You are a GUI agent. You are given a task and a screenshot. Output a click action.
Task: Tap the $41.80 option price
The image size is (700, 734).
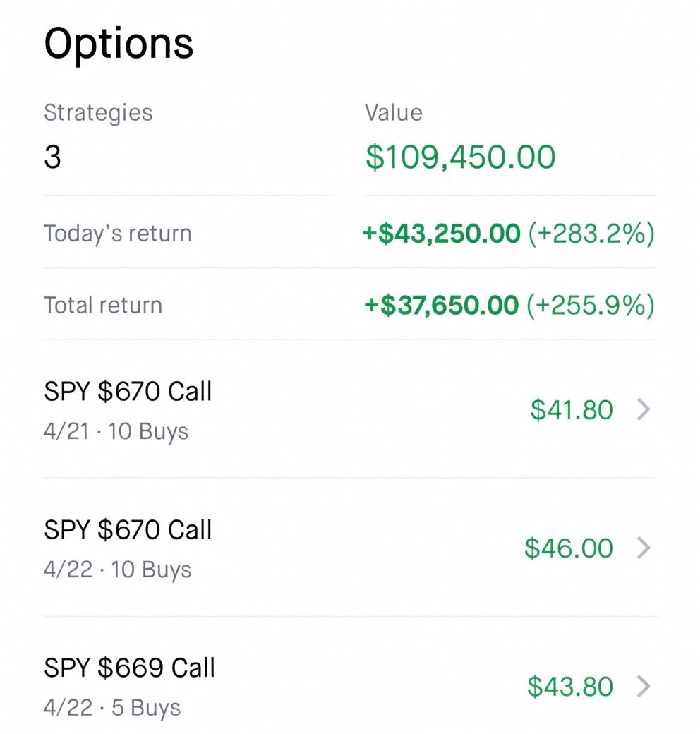[x=572, y=409]
